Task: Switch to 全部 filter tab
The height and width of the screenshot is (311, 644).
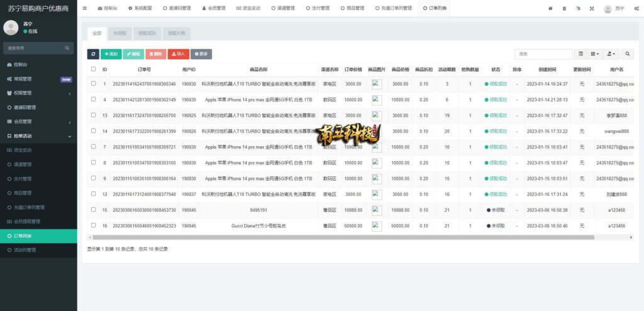Action: (x=97, y=34)
